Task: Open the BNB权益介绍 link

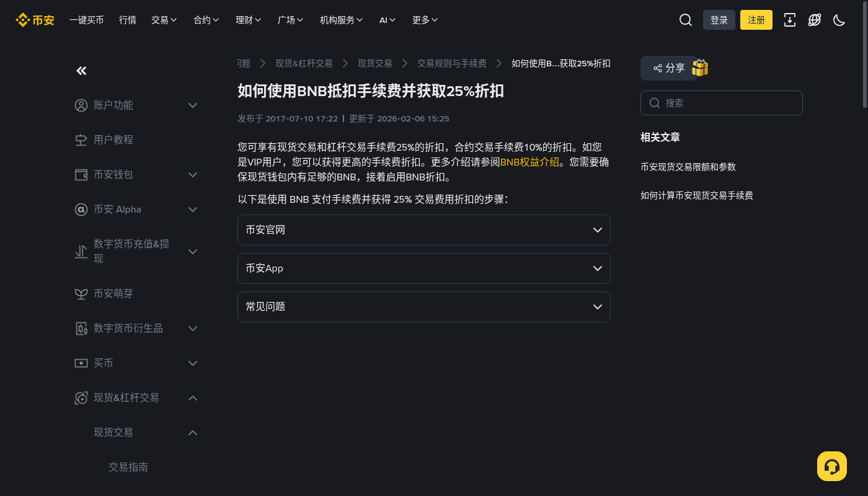Action: 529,162
